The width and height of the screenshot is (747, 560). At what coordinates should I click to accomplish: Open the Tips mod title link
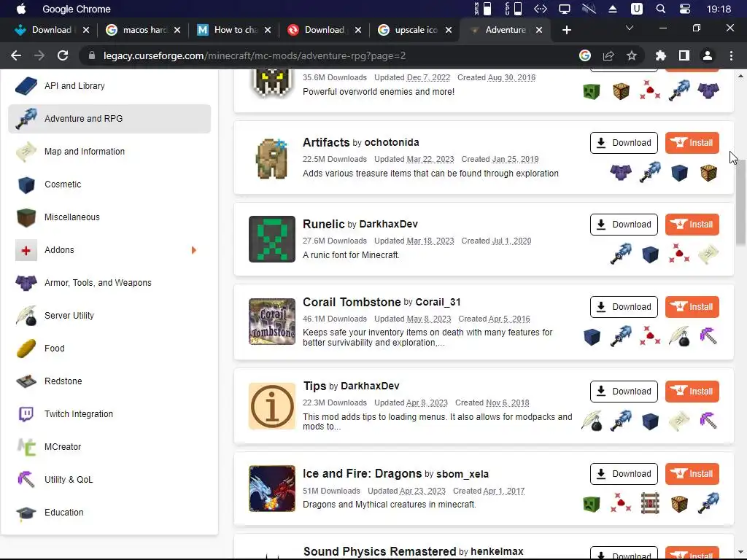click(x=315, y=386)
